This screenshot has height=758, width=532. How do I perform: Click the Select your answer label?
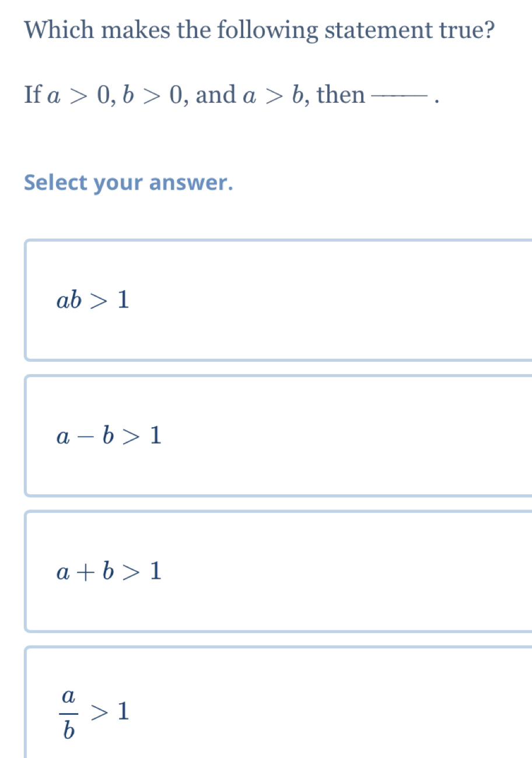(x=128, y=183)
